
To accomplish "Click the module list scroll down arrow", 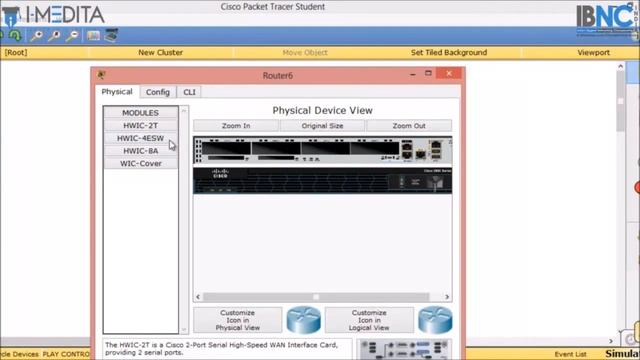I will 184,329.
